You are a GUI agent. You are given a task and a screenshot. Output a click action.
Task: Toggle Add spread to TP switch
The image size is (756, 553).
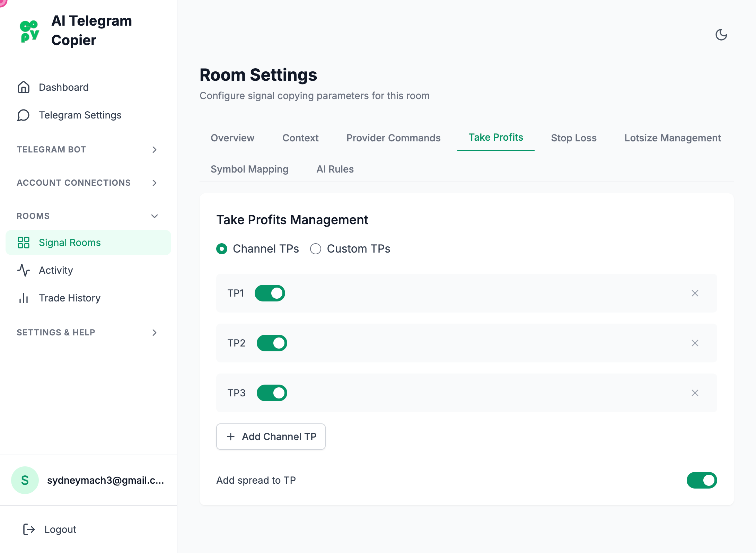click(x=702, y=480)
